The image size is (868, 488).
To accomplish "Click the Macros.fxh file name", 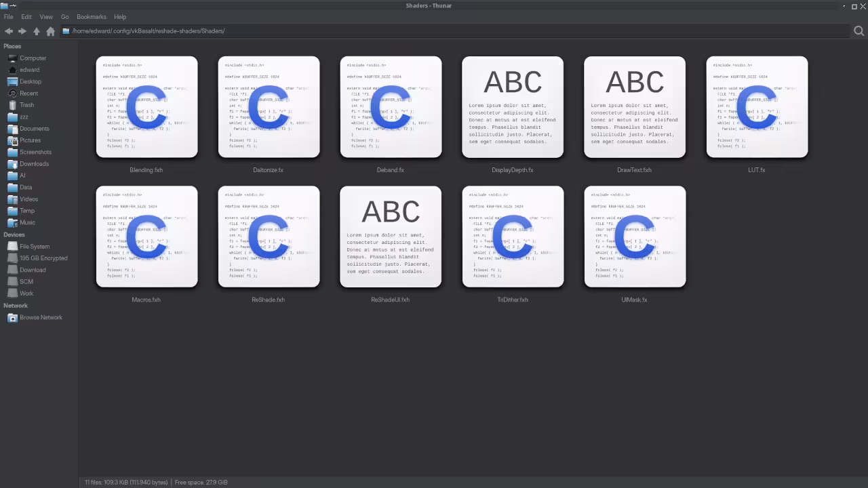I will pos(146,300).
